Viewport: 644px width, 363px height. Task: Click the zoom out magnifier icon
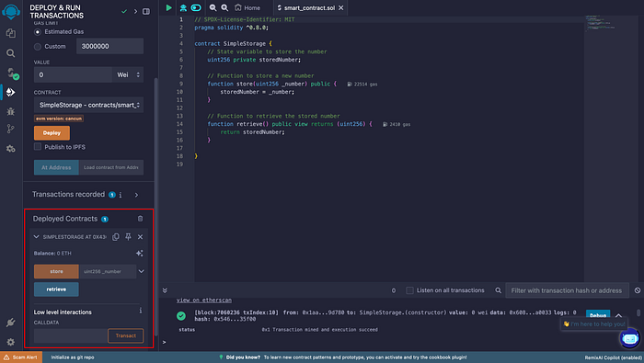click(x=213, y=7)
